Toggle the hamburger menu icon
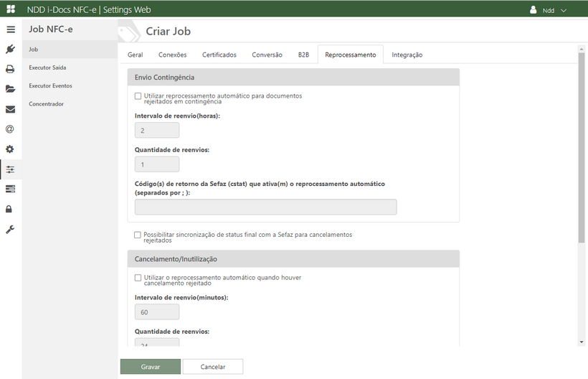This screenshot has height=379, width=588. [x=11, y=29]
